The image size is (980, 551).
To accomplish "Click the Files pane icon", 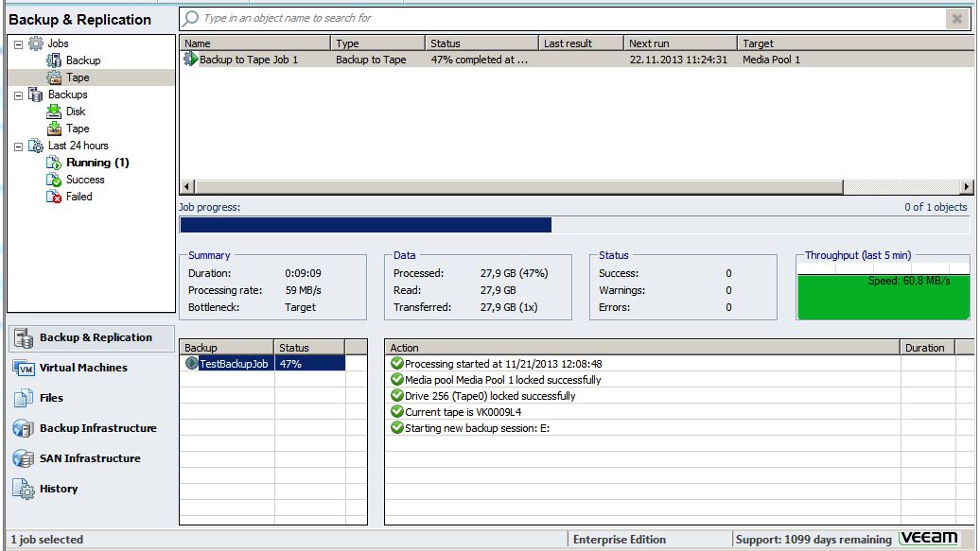I will click(x=24, y=398).
